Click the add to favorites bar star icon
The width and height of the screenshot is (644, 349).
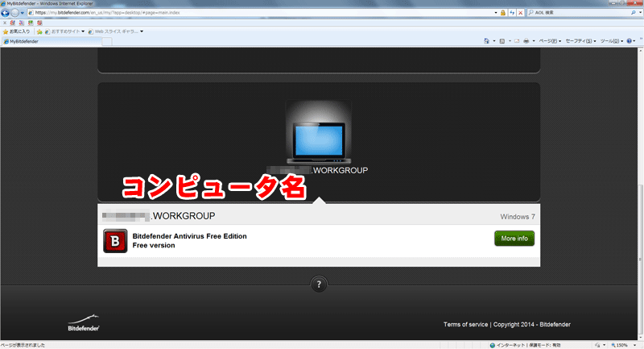point(39,31)
